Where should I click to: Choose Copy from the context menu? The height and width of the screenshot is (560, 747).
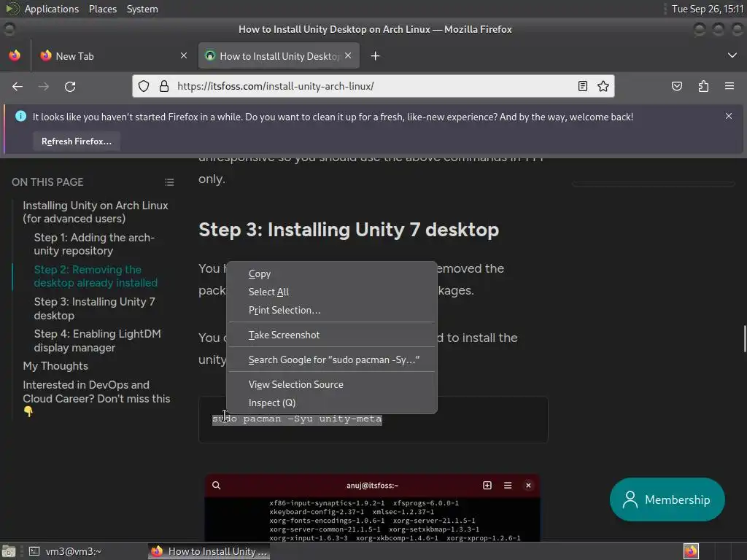[332, 274]
